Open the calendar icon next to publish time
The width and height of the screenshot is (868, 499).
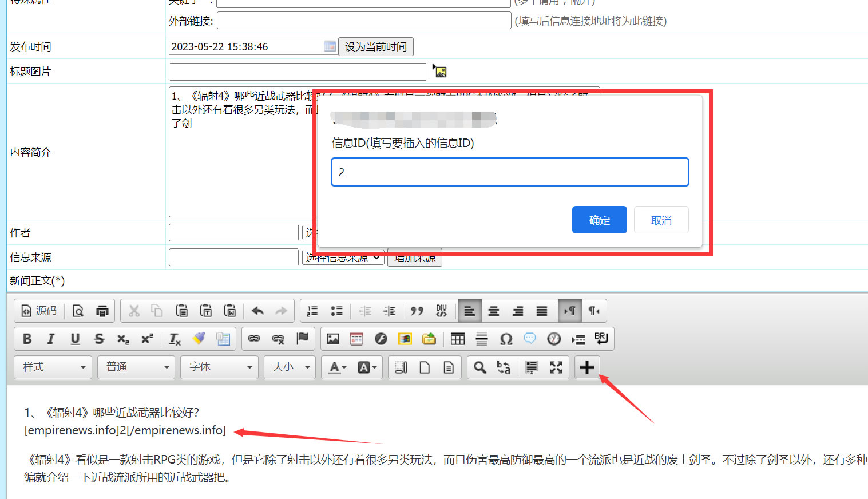pos(330,46)
